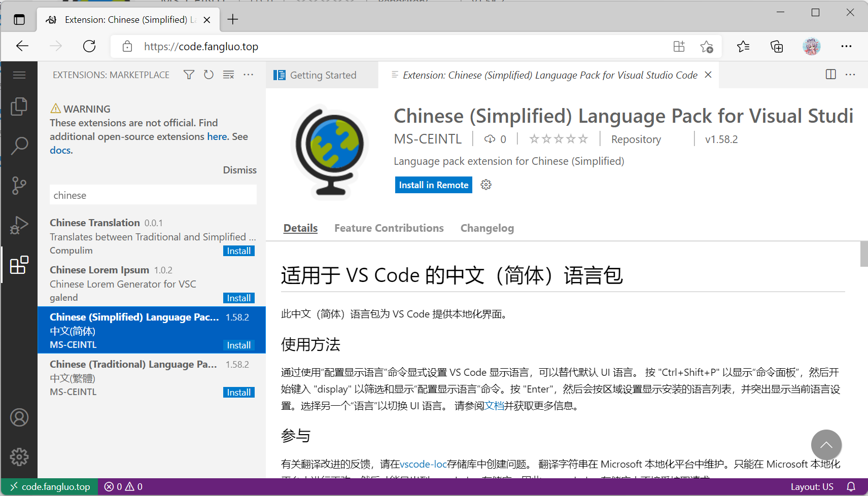Open the Feature Contributions tab

(x=389, y=228)
